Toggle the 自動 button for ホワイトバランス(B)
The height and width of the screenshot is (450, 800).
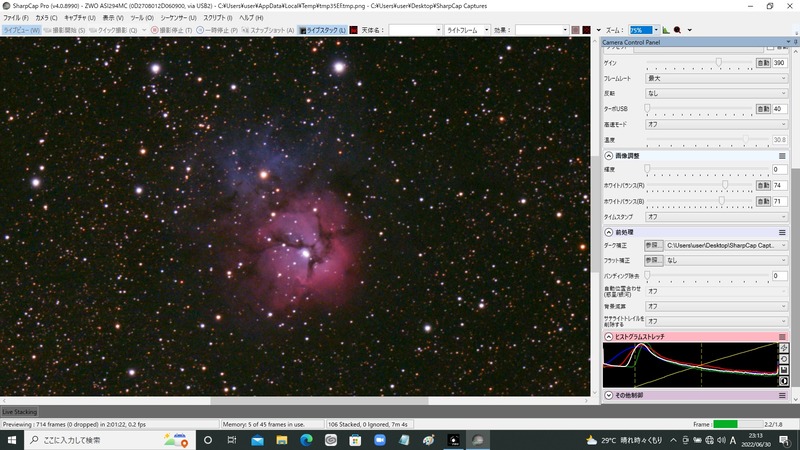pos(763,201)
